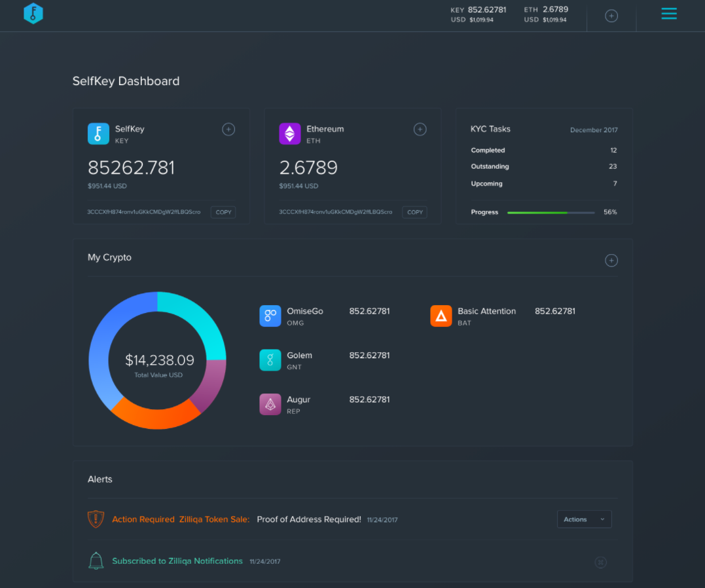Click plus icon on Ethereum card

420,130
